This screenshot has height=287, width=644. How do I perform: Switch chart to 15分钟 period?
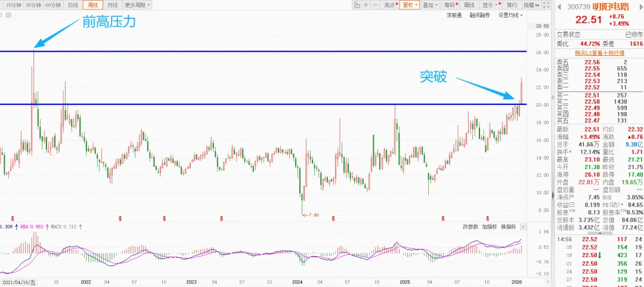[13, 5]
